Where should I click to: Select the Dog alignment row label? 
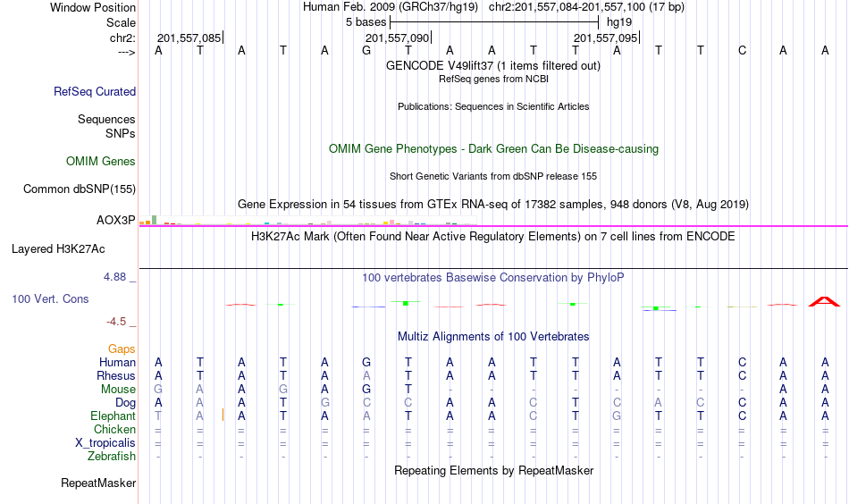[126, 403]
